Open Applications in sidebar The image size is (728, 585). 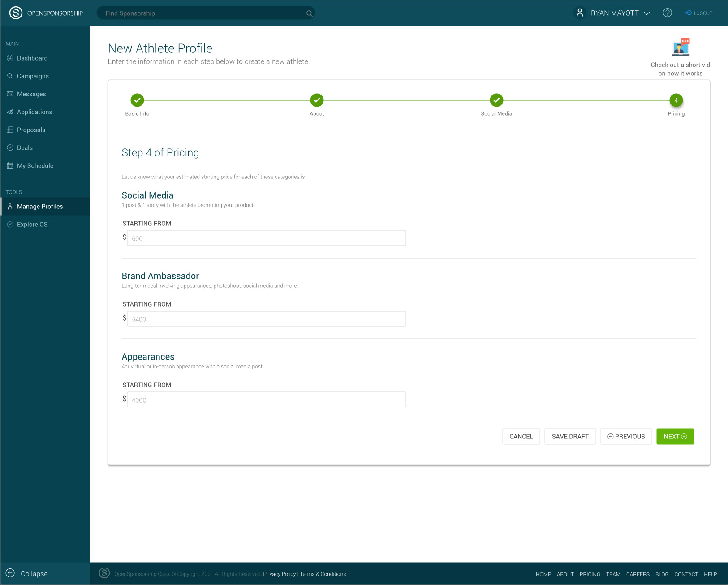[x=45, y=112]
